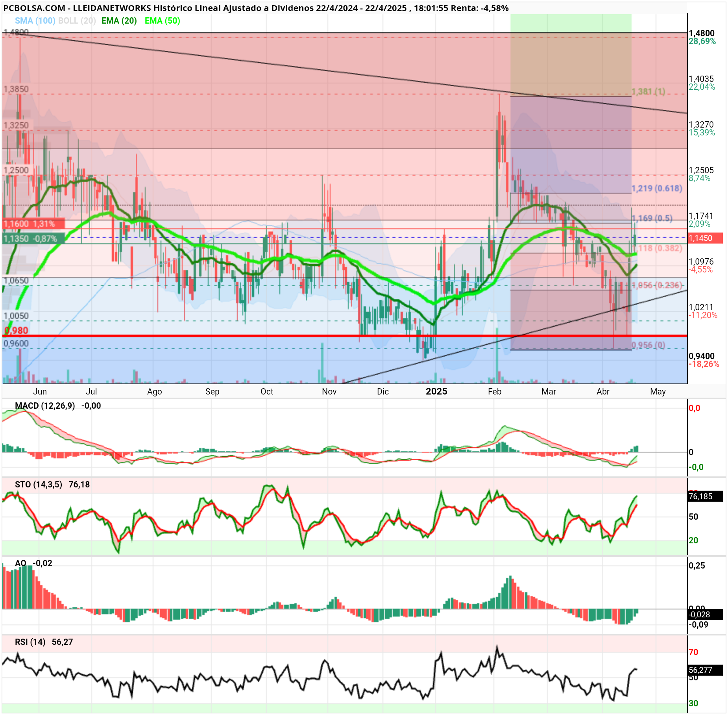
Task: Click the 1,169 (0.5) Fibonacci label
Action: point(653,218)
